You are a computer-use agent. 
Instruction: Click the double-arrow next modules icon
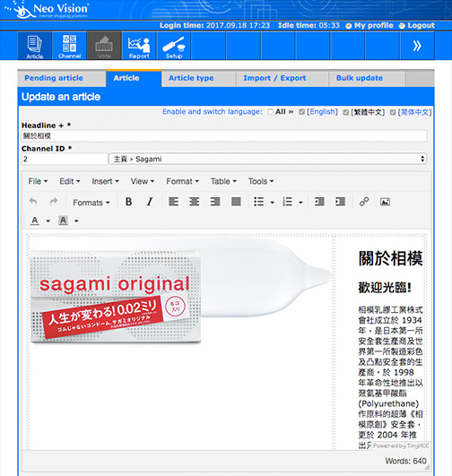click(x=417, y=46)
